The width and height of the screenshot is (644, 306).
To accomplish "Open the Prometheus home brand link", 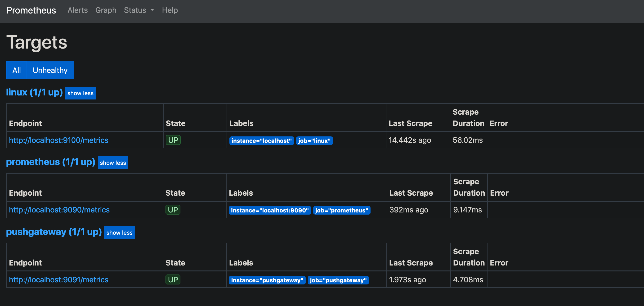I will click(31, 10).
